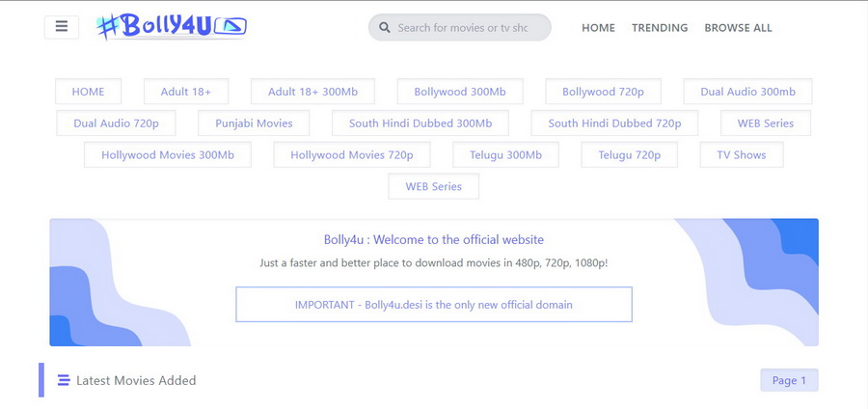Open Dual Audio 720p category
Viewport: 868px width, 409px height.
pyautogui.click(x=117, y=123)
